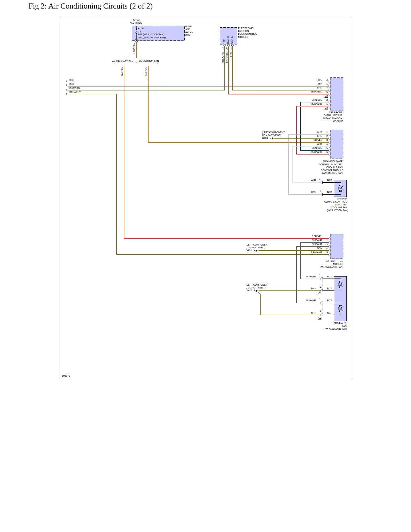Click the "WHT" wire label at the suction fan

(x=313, y=180)
